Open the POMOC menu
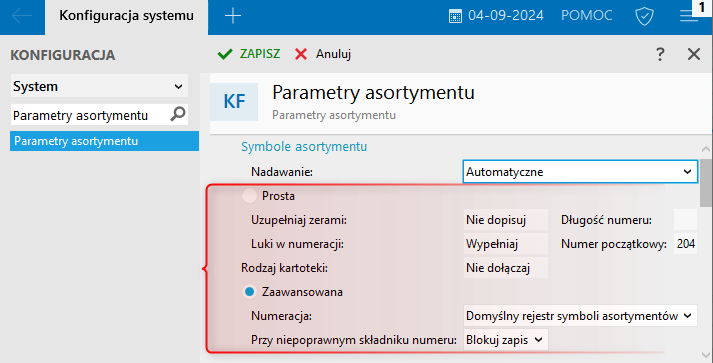This screenshot has width=713, height=363. pyautogui.click(x=587, y=15)
